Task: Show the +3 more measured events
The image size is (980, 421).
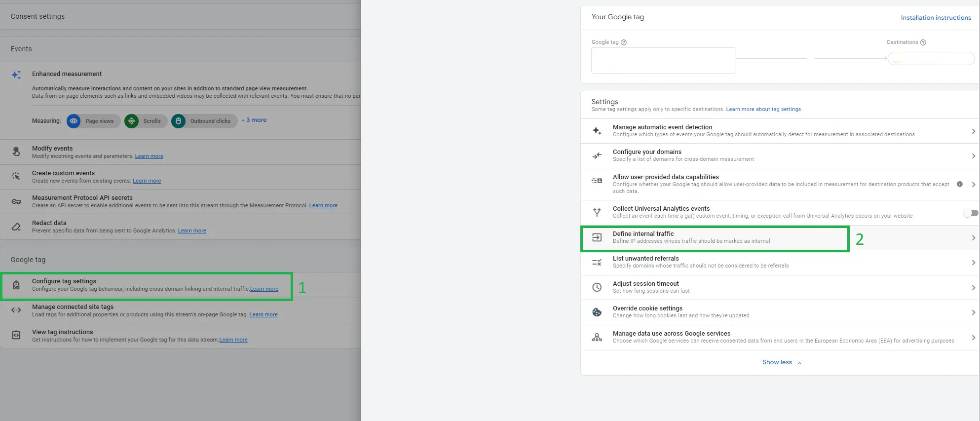Action: (x=254, y=120)
